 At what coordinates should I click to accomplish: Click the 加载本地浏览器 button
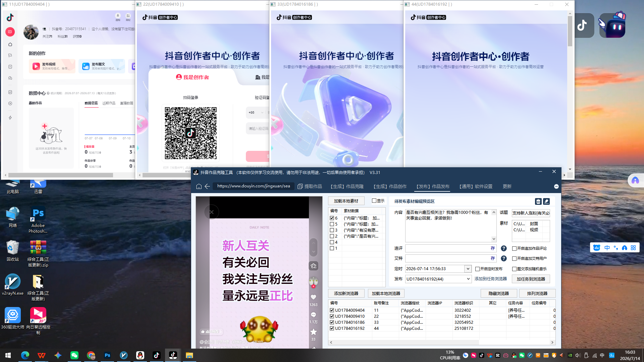pos(386,294)
